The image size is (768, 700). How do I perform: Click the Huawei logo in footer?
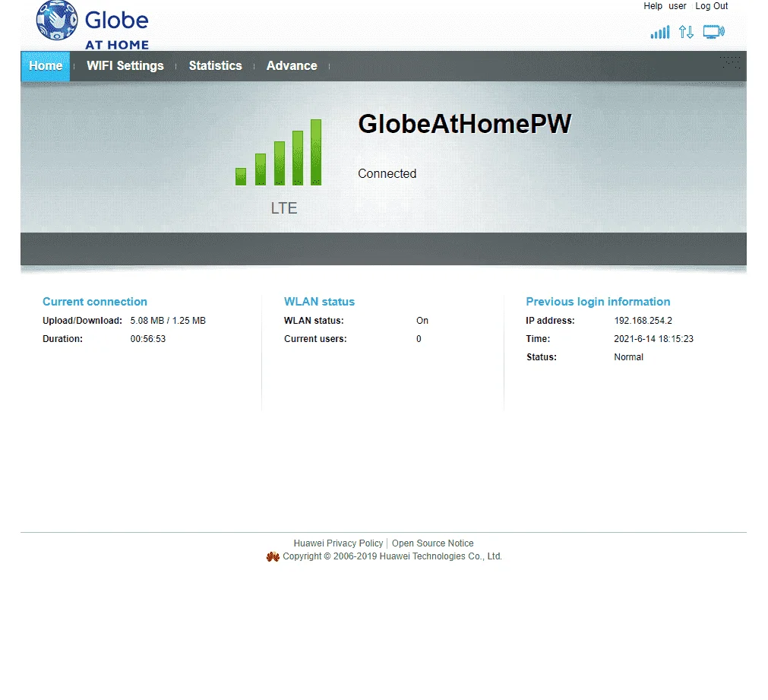[x=273, y=556]
